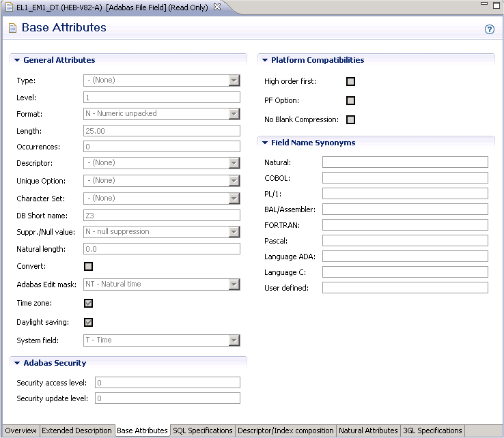Enable the PF Option checkbox

click(351, 101)
